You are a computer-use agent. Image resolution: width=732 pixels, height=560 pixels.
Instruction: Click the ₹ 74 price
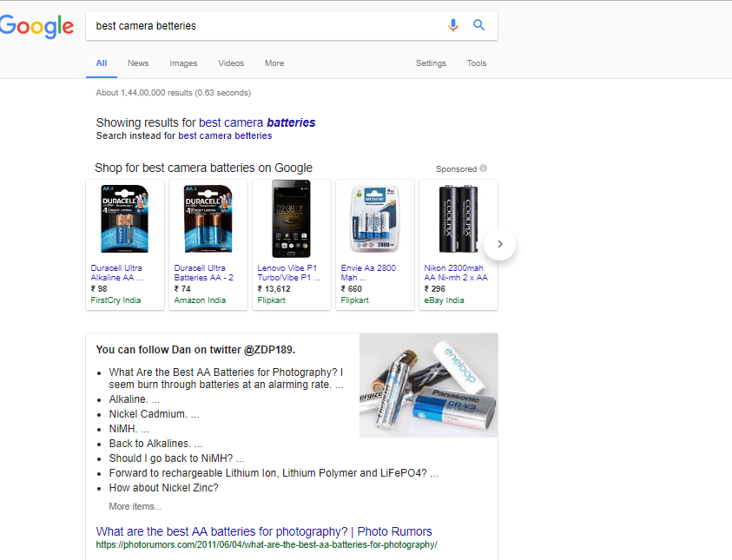182,289
